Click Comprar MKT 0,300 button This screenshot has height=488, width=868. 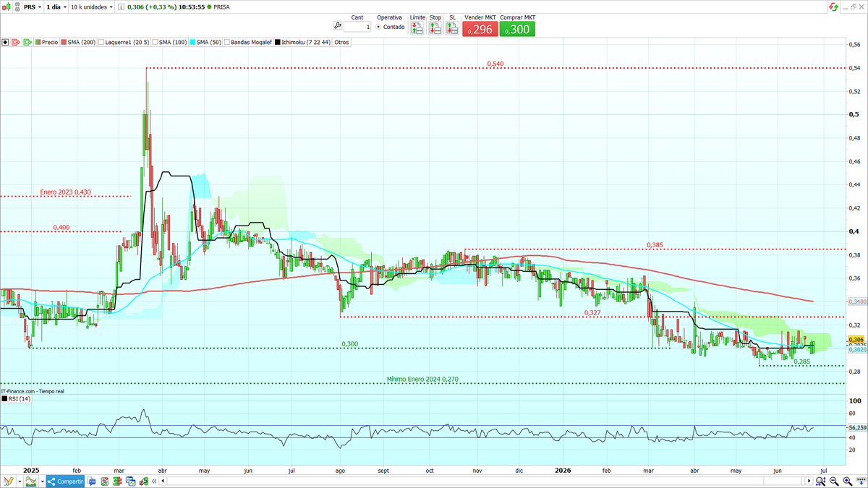[517, 30]
